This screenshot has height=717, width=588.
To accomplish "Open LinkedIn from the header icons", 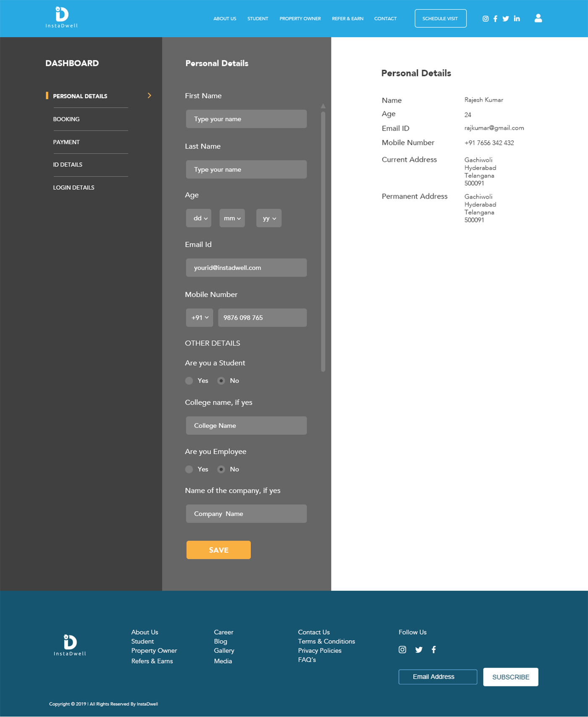I will pos(517,19).
